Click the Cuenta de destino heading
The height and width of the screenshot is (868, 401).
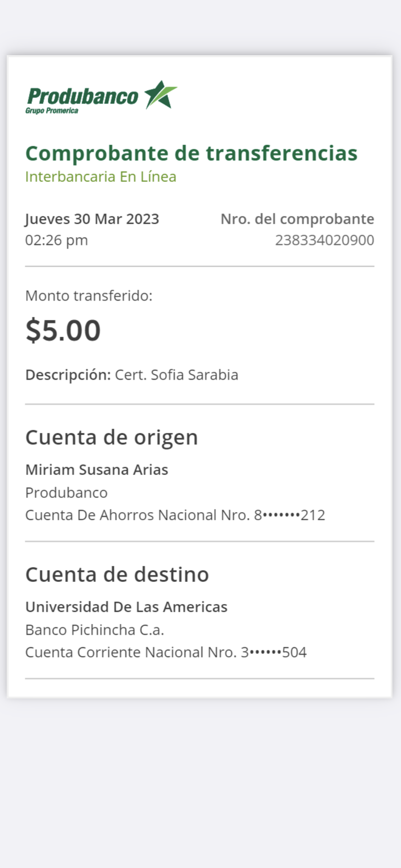117,574
